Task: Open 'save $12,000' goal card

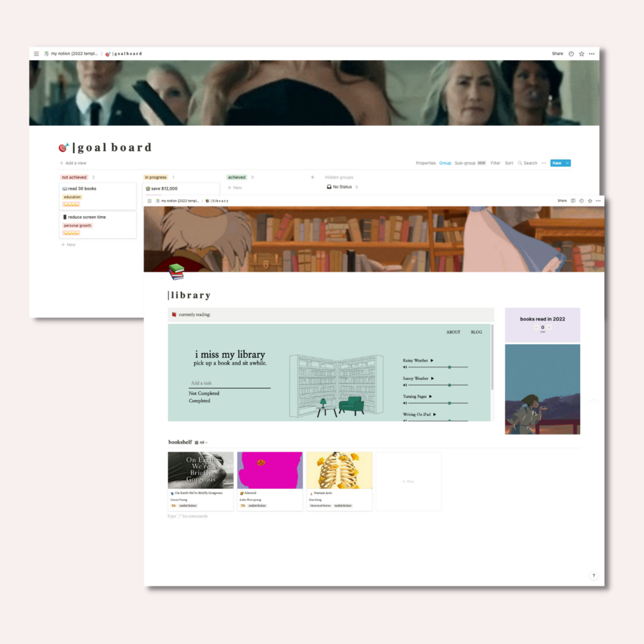Action: [x=181, y=188]
